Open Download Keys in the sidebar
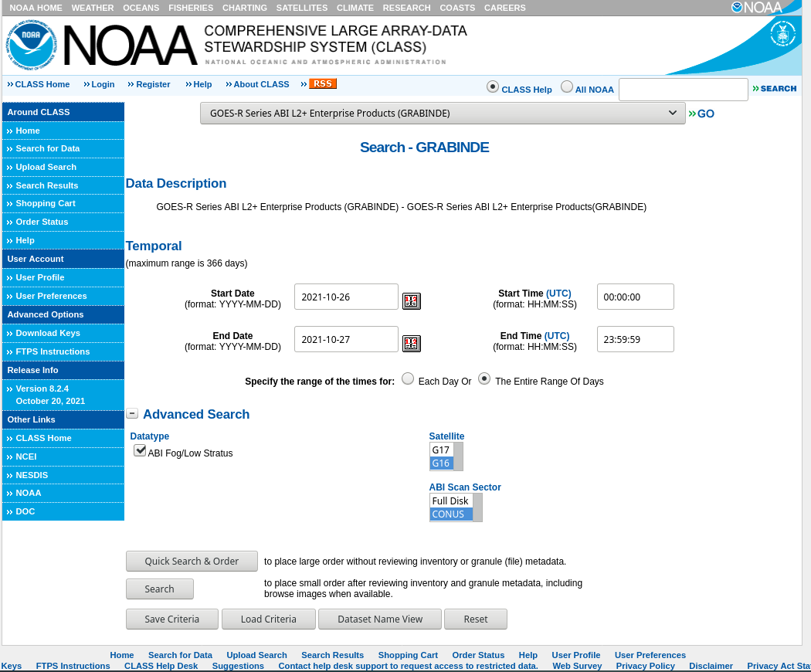 (48, 333)
